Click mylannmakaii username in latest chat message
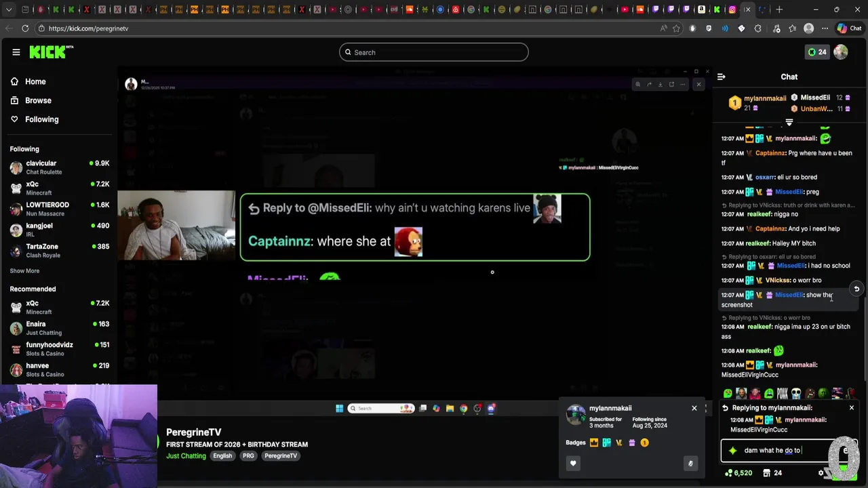 coord(796,365)
